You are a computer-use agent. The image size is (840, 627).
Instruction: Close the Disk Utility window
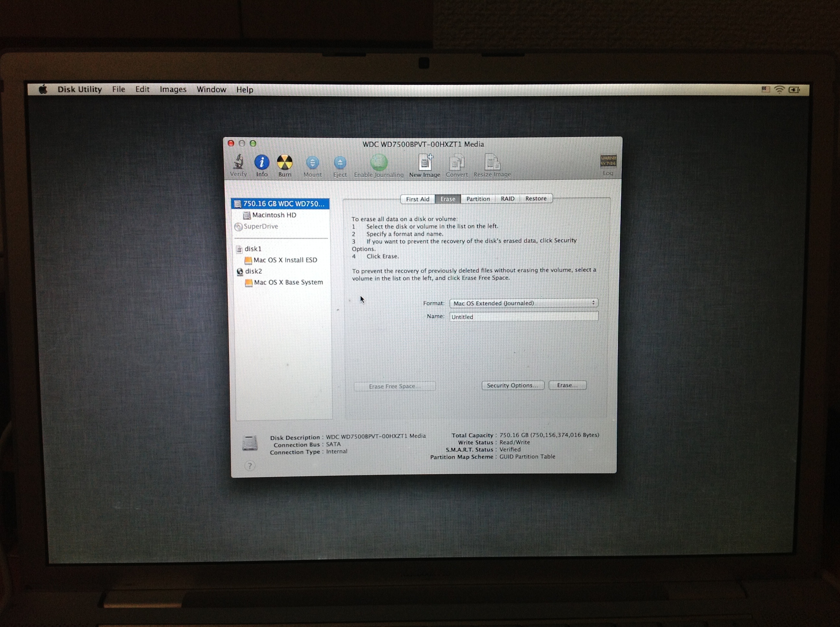tap(231, 143)
